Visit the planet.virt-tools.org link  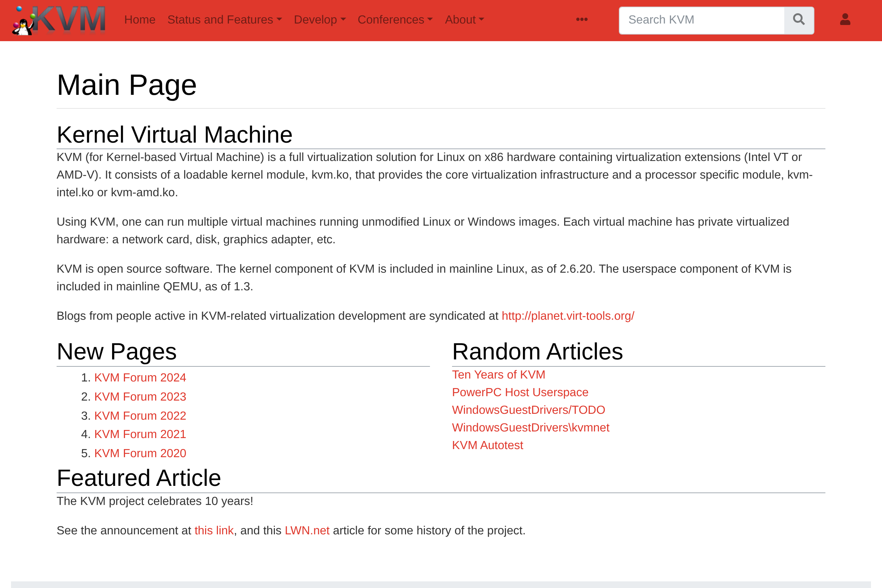coord(567,316)
